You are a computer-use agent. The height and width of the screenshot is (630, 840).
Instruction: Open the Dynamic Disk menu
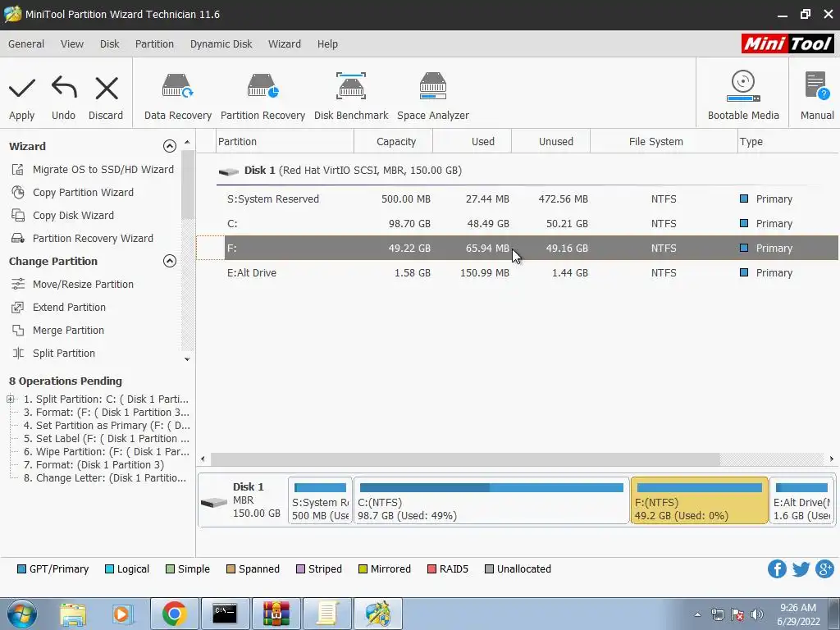pyautogui.click(x=221, y=44)
